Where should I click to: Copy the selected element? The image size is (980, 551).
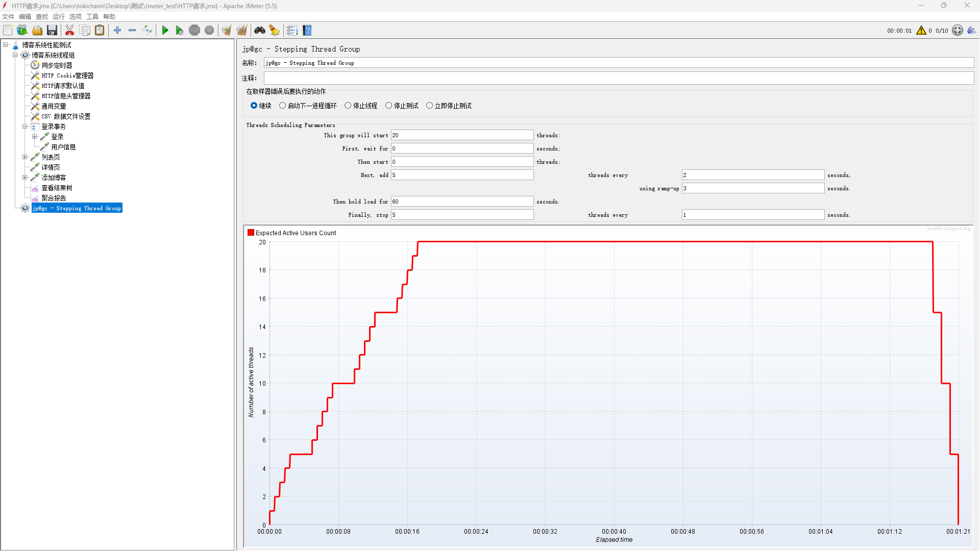point(85,31)
